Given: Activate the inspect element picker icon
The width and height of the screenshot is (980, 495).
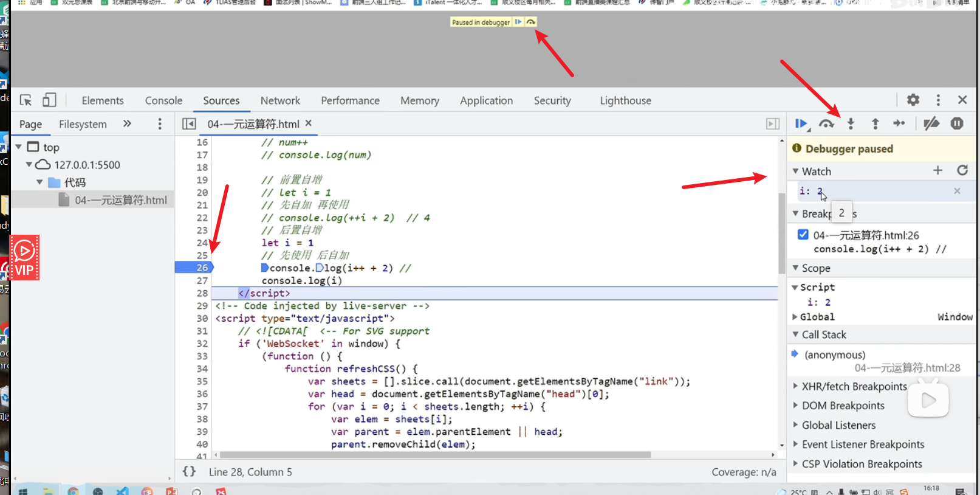Looking at the screenshot, I should [26, 100].
